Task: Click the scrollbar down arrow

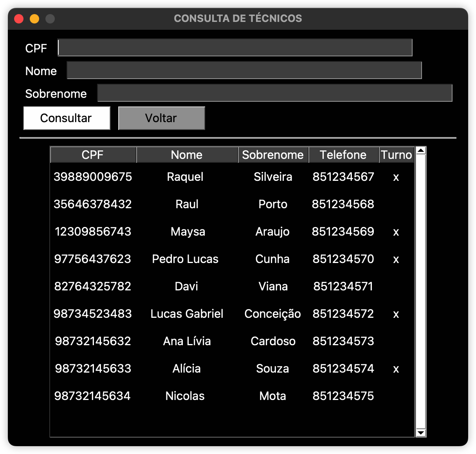Action: (x=421, y=432)
